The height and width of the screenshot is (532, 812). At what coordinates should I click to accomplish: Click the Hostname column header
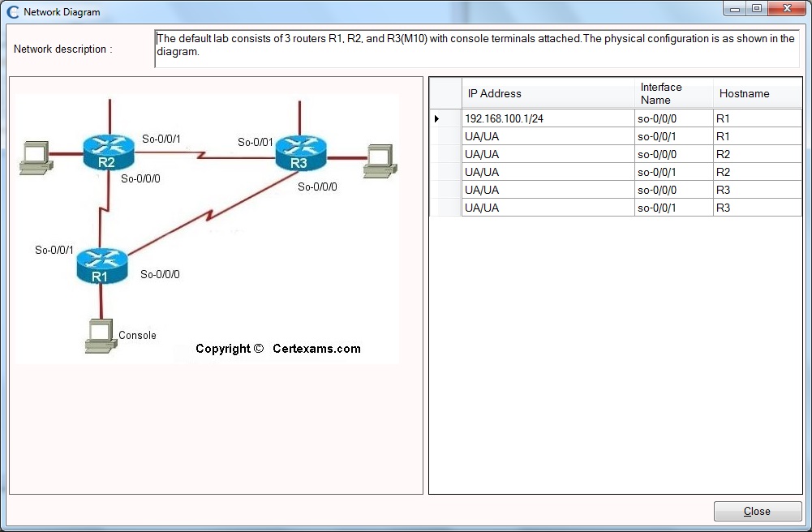(744, 93)
